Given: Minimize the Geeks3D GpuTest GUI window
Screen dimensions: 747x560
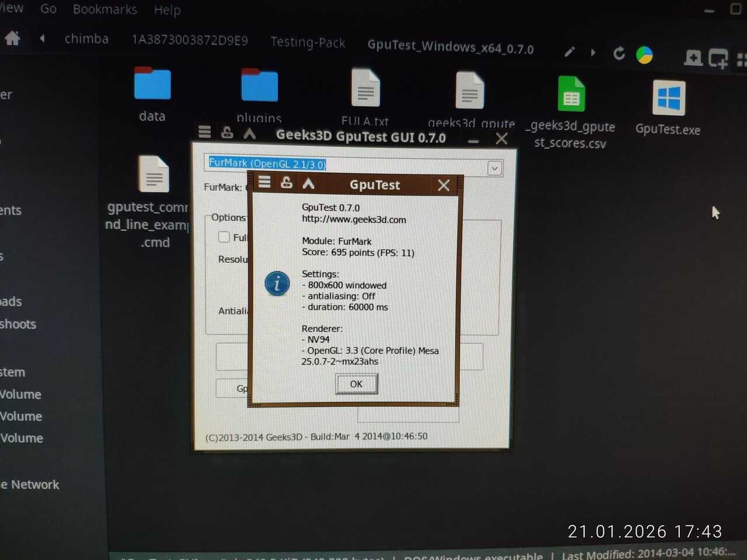Looking at the screenshot, I should pyautogui.click(x=473, y=141).
